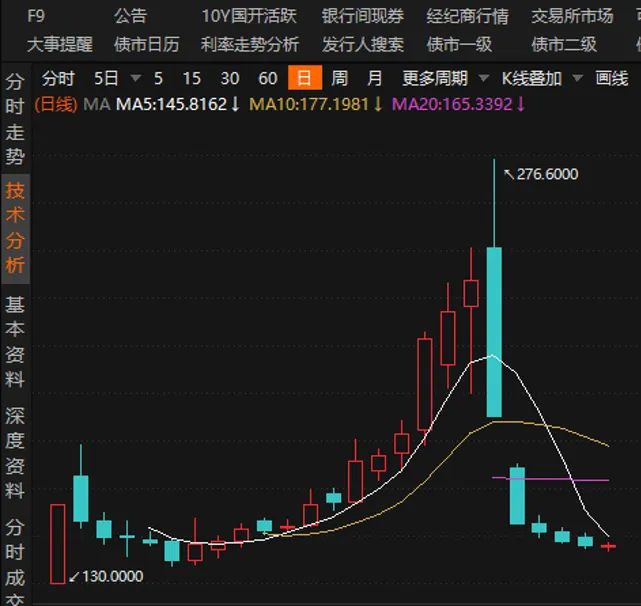This screenshot has width=641, height=606.
Task: Open the 技术分析 side tab
Action: (15, 228)
